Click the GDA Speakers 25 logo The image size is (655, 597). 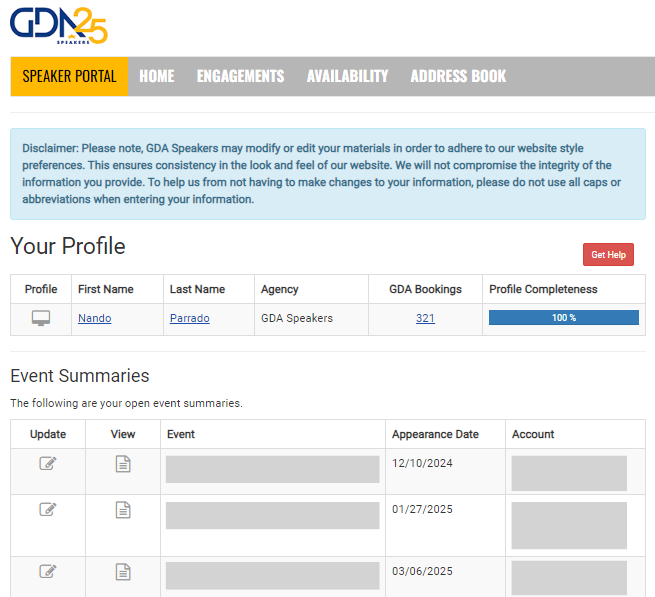(x=59, y=25)
